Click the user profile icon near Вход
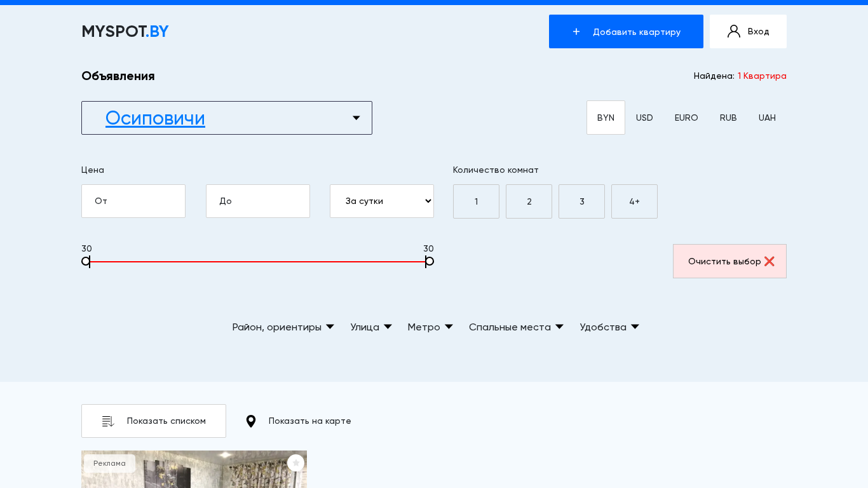The width and height of the screenshot is (868, 488). point(734,32)
